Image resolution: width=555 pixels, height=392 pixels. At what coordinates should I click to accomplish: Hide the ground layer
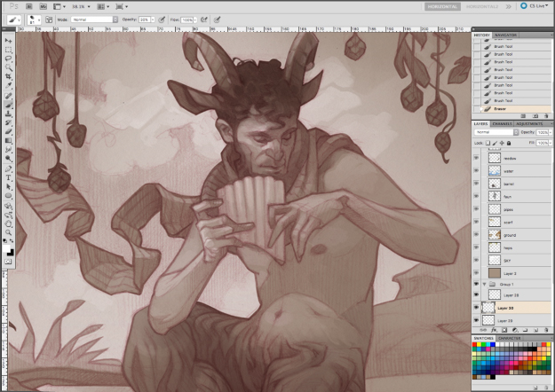click(477, 235)
